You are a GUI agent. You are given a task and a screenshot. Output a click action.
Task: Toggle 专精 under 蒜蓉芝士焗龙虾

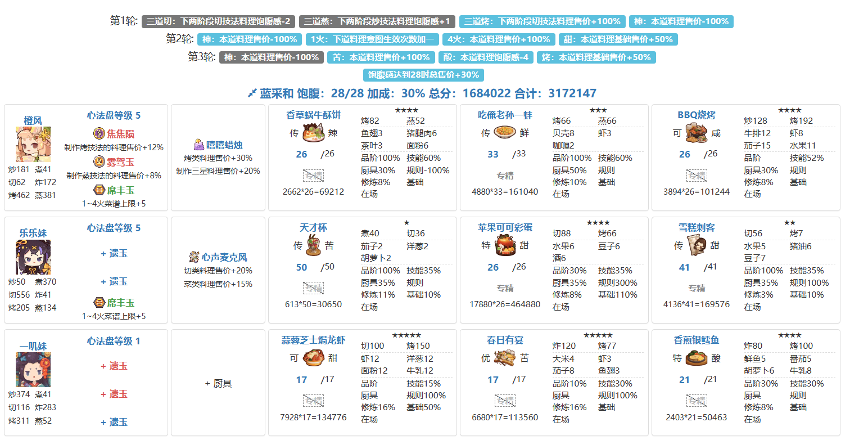tap(313, 401)
